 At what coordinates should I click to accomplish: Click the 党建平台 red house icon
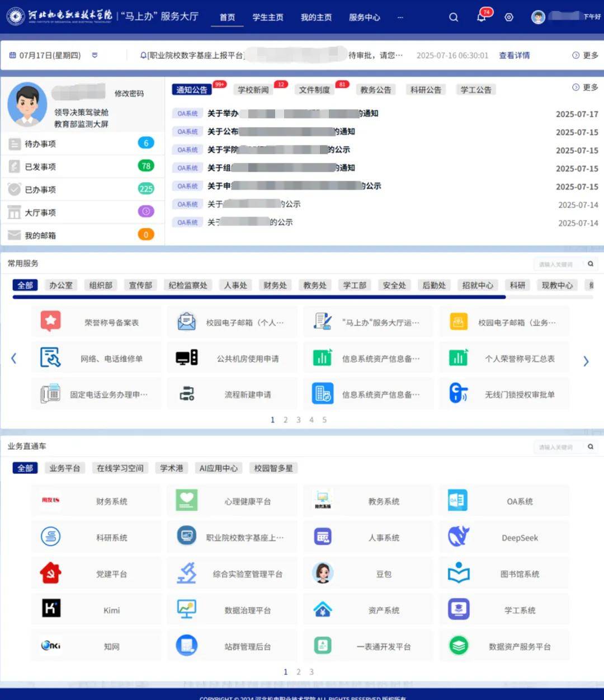click(x=51, y=573)
